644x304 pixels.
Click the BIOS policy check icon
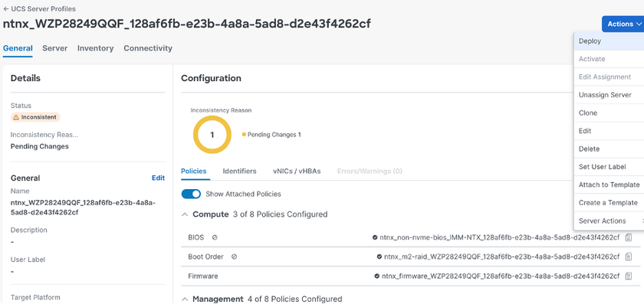point(375,237)
